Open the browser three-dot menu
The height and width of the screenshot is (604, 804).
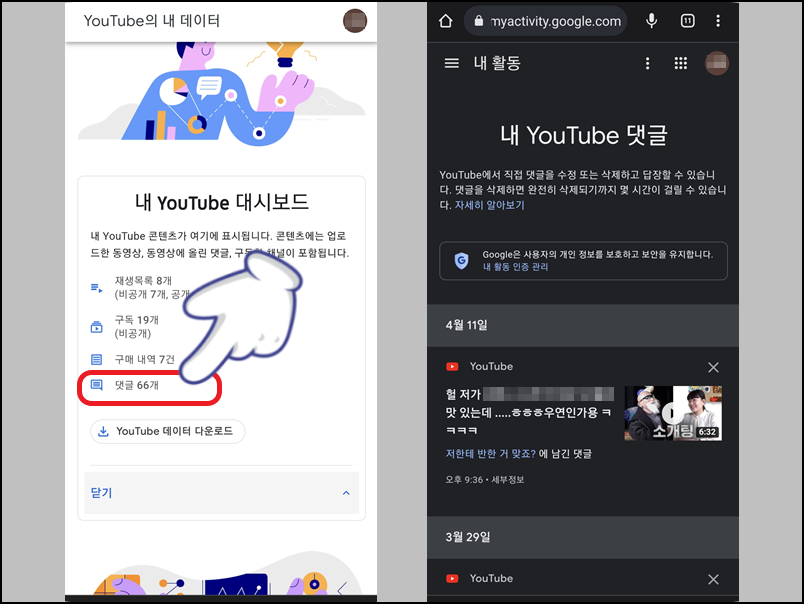click(x=718, y=21)
